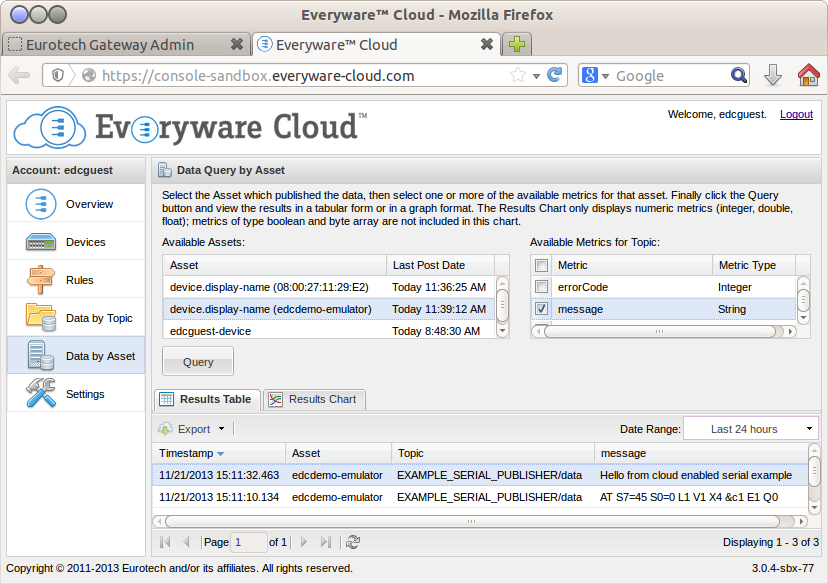Image resolution: width=828 pixels, height=584 pixels.
Task: Sort assets by Last Post Date header
Action: (440, 265)
